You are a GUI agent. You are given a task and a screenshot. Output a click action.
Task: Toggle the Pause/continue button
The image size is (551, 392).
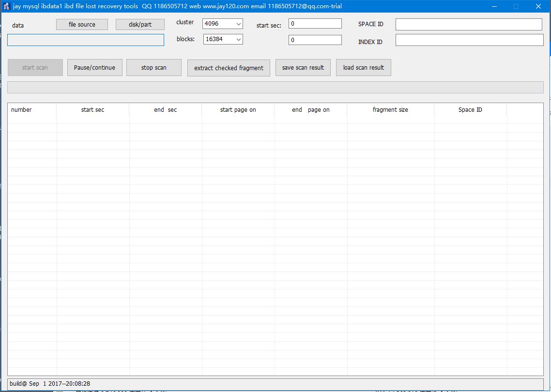click(x=94, y=67)
